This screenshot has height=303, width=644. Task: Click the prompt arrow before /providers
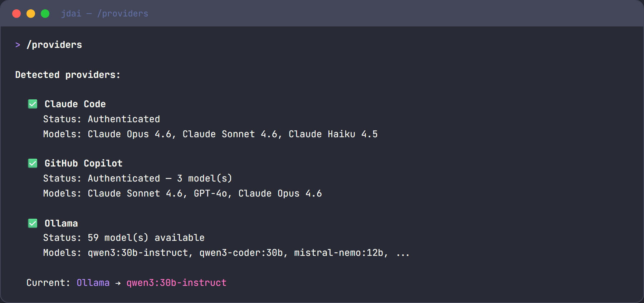(18, 45)
